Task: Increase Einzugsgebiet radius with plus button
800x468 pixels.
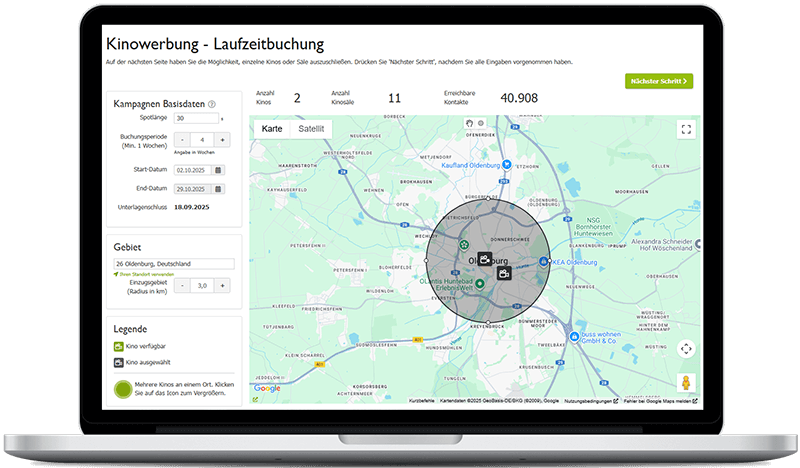Action: pyautogui.click(x=222, y=285)
